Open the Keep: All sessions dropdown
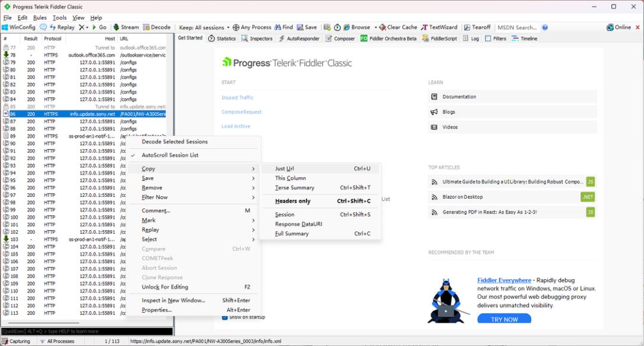This screenshot has height=346, width=644. click(204, 27)
